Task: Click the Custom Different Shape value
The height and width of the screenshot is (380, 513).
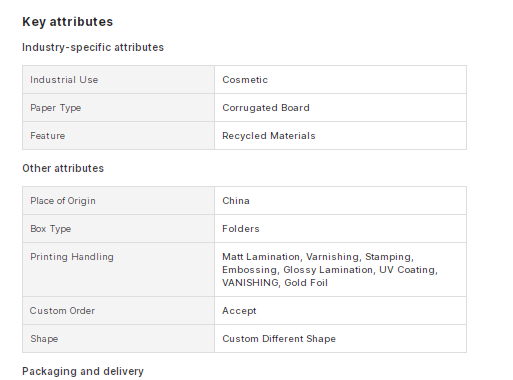Action: [279, 339]
